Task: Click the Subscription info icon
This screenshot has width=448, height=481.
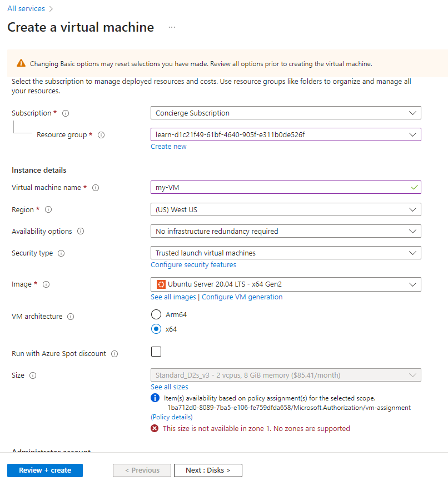Action: pyautogui.click(x=66, y=113)
